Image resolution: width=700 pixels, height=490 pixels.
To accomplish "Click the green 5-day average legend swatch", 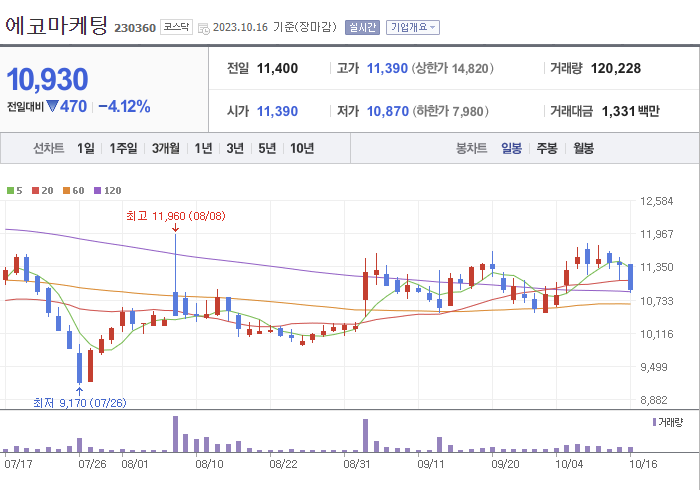I will click(x=10, y=191).
